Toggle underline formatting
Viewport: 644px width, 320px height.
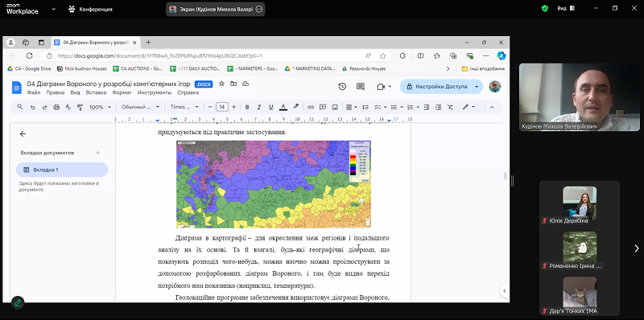(x=270, y=107)
